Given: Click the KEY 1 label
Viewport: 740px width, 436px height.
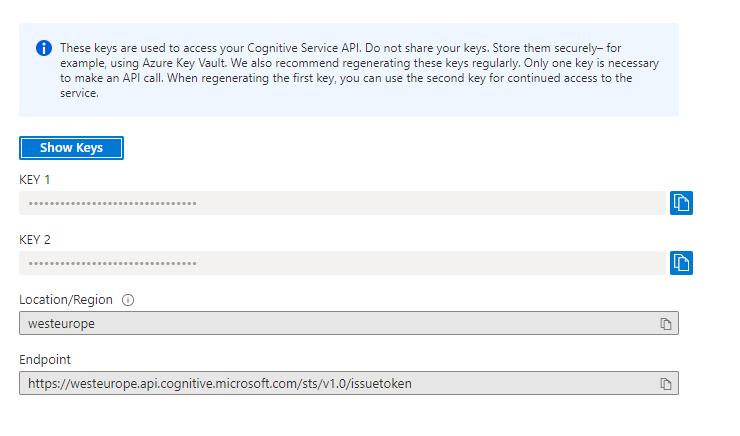Looking at the screenshot, I should [35, 180].
